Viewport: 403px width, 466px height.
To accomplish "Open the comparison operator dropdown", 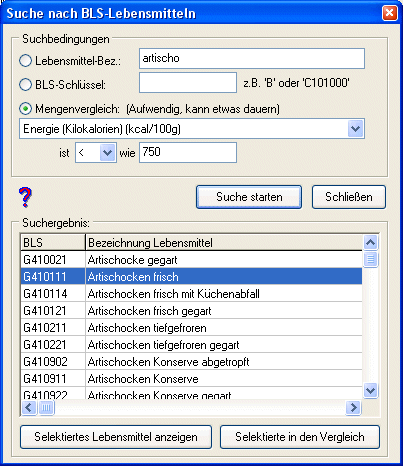I will coord(107,153).
